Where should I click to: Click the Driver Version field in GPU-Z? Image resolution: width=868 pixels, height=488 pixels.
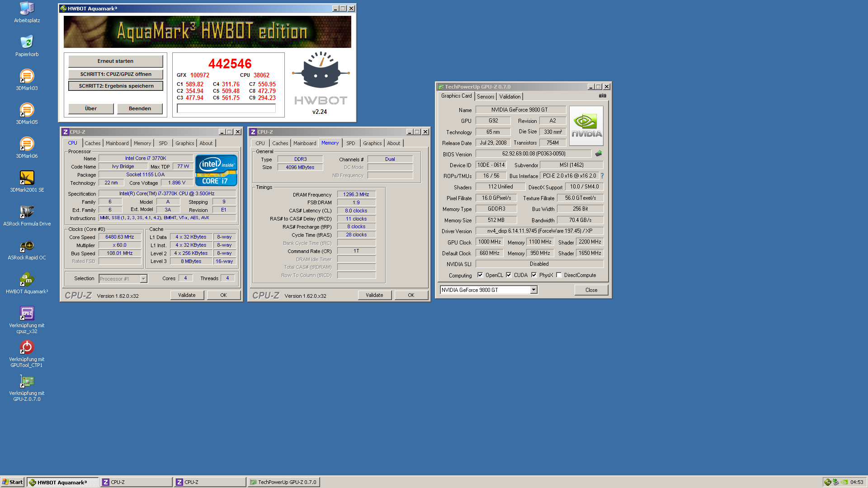click(539, 231)
